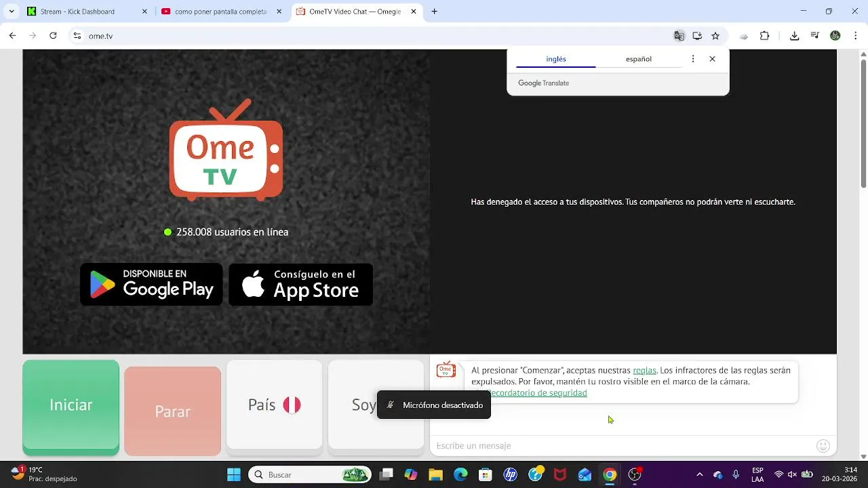
Task: Open File Explorer from the taskbar
Action: point(435,474)
